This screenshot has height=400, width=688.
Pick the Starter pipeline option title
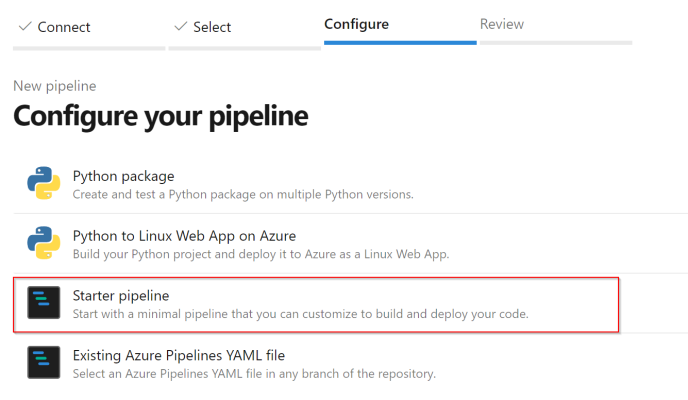point(121,296)
